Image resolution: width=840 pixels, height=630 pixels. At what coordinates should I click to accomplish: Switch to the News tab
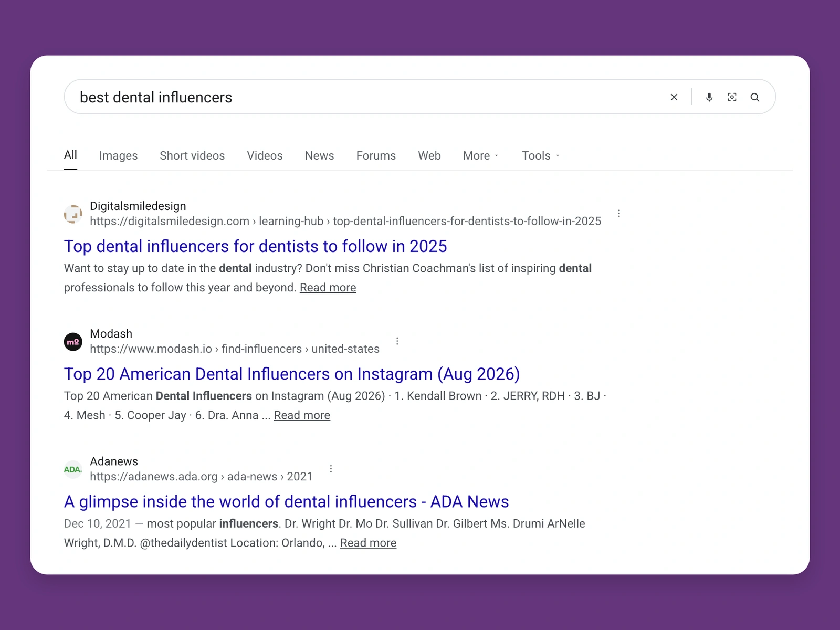click(x=319, y=155)
